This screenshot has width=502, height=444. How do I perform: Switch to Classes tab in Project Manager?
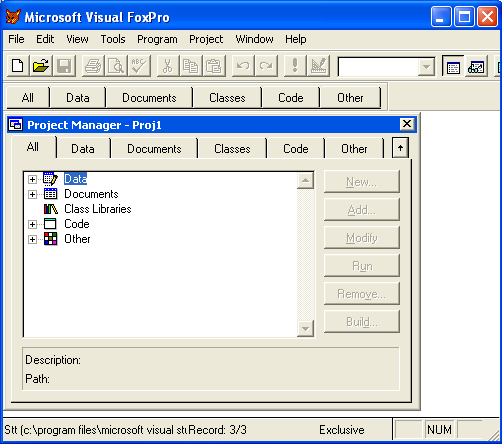[232, 149]
